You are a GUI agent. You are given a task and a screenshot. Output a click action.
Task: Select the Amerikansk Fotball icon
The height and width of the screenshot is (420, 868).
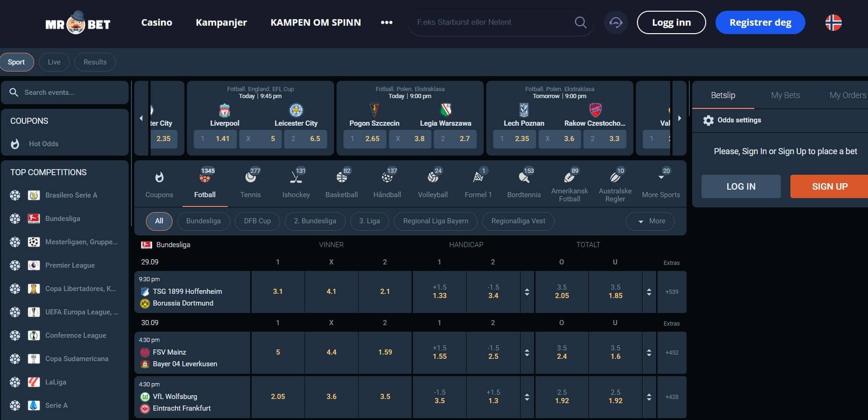tap(570, 177)
